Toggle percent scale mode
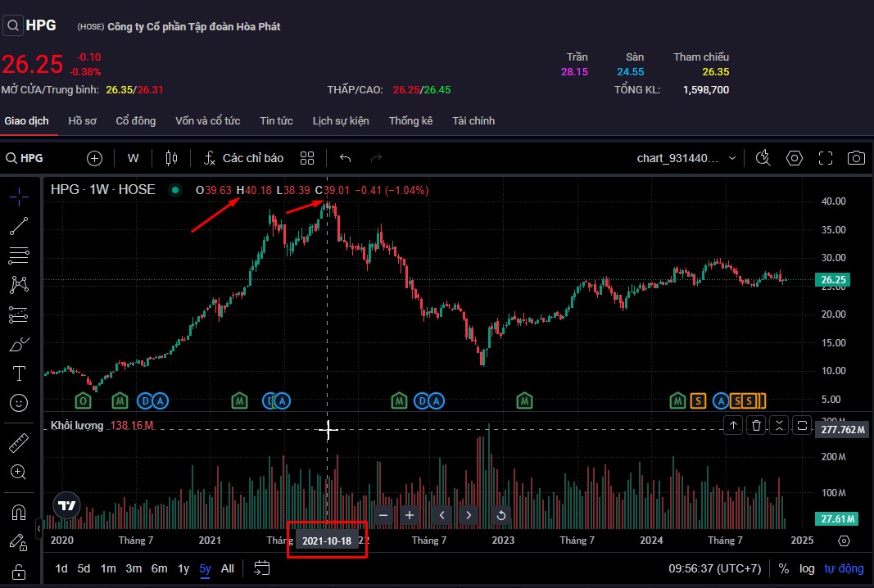The image size is (874, 588). [x=784, y=568]
